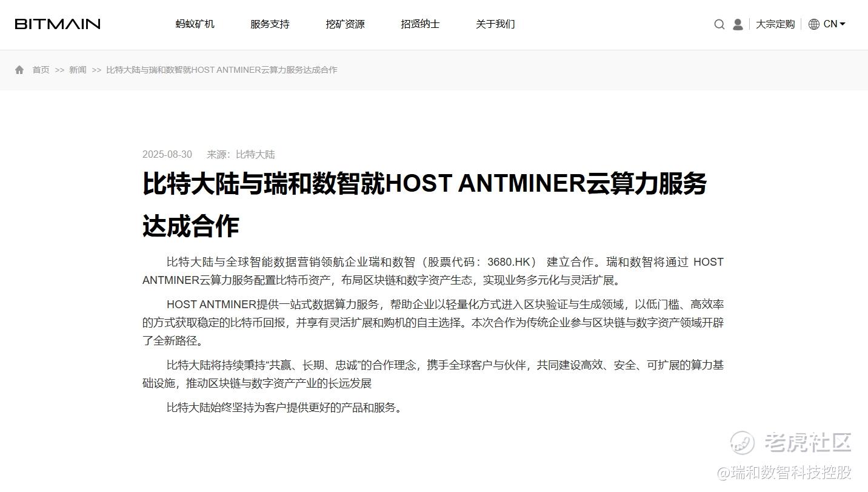Click the source label 来源：比特大陆
868x492 pixels.
[241, 154]
